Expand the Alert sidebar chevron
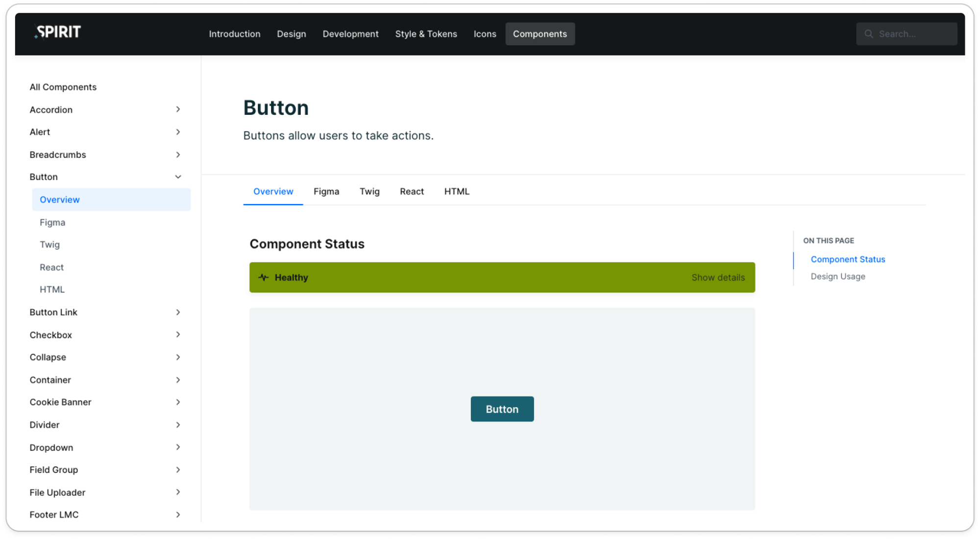This screenshot has width=980, height=539. (178, 132)
